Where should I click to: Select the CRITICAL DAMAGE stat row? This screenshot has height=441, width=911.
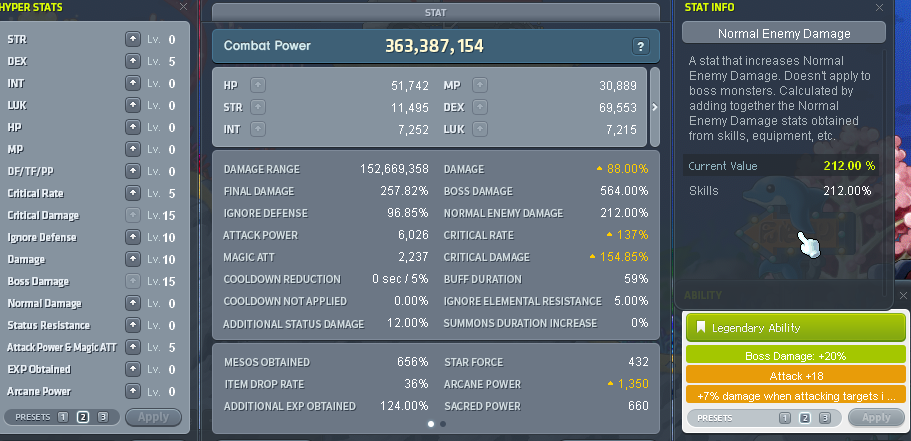pyautogui.click(x=546, y=257)
